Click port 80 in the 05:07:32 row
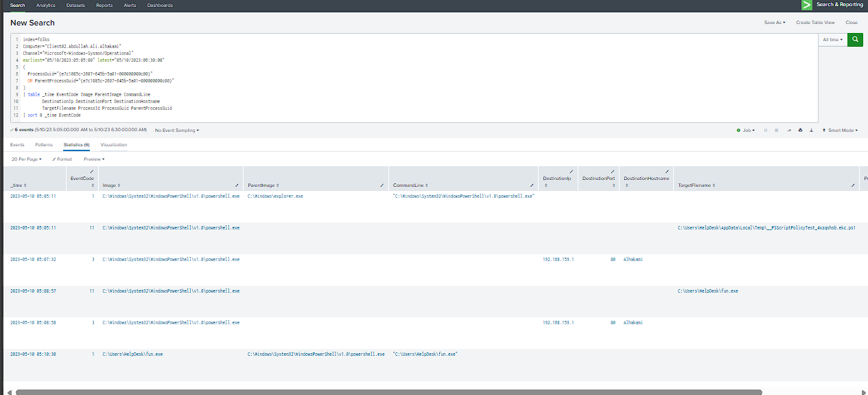The image size is (868, 395). (x=612, y=260)
